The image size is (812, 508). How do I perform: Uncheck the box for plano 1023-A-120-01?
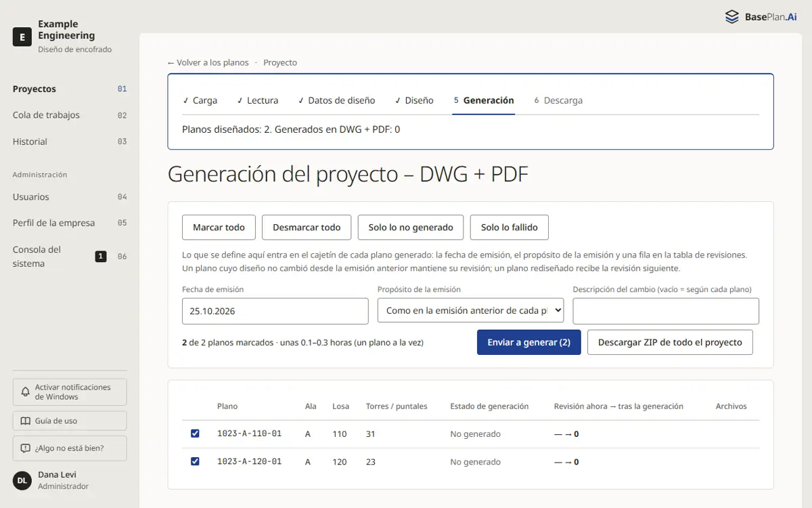[x=195, y=461]
